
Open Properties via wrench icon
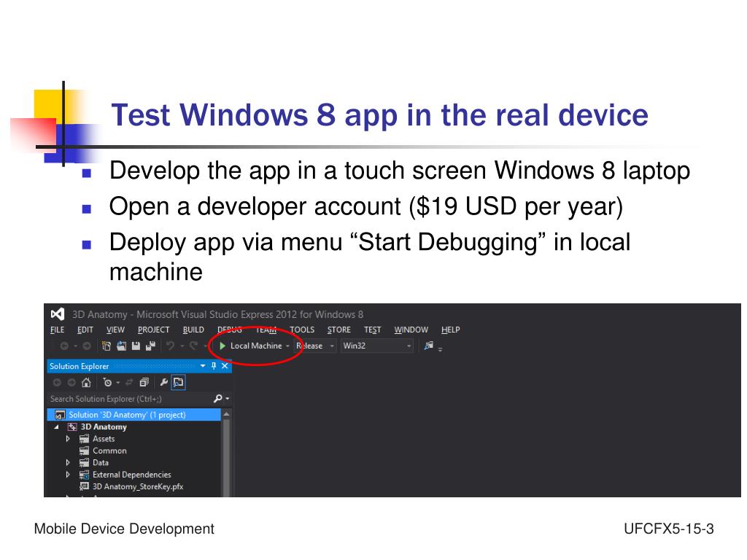164,382
